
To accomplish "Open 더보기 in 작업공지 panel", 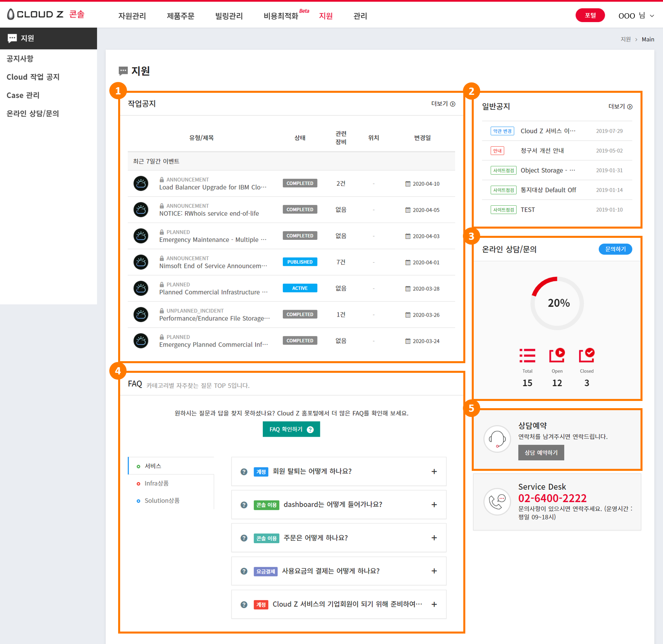I will (443, 104).
